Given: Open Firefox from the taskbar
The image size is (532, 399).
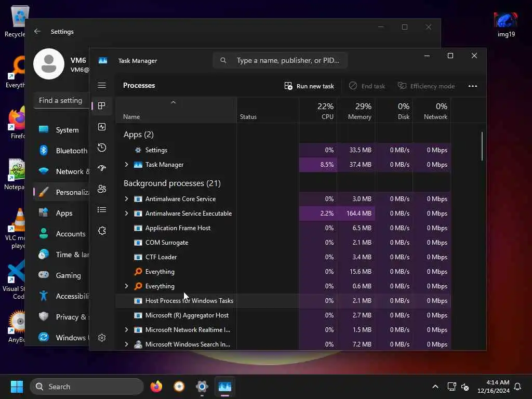Looking at the screenshot, I should (156, 387).
